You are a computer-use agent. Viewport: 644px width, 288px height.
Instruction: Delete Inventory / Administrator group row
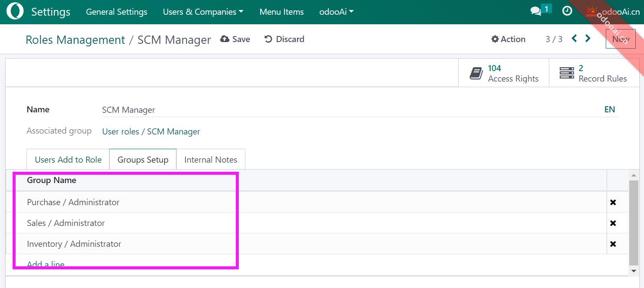click(x=613, y=244)
